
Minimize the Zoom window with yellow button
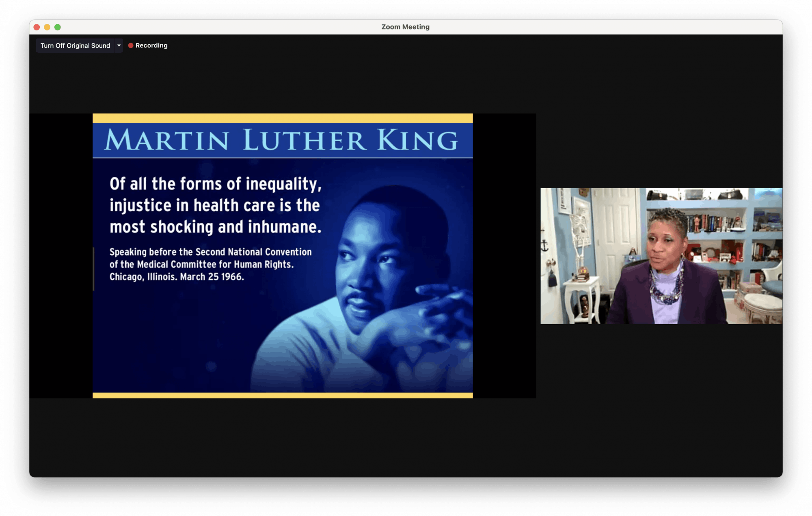[47, 27]
